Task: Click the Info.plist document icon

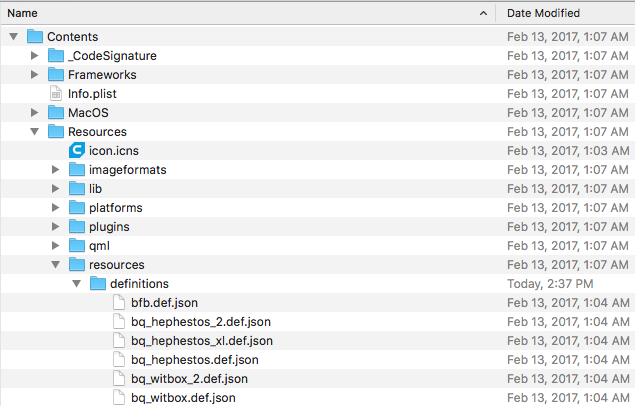Action: (x=56, y=94)
